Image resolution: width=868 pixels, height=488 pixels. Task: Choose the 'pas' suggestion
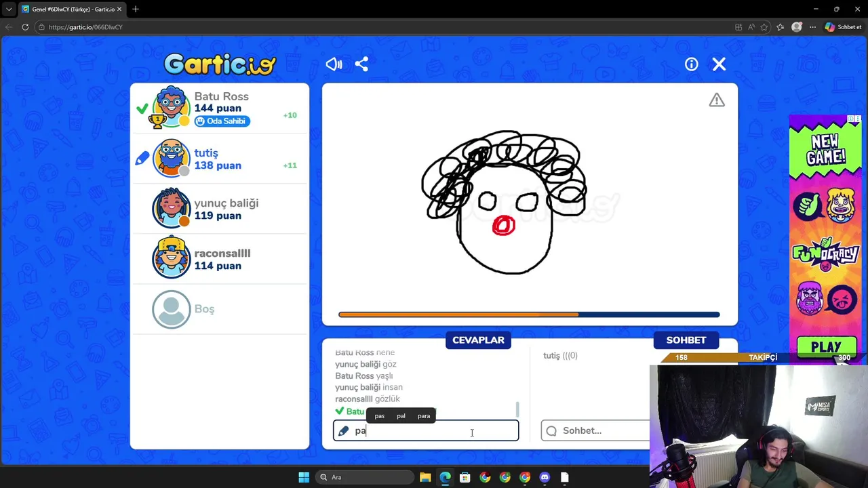point(380,416)
